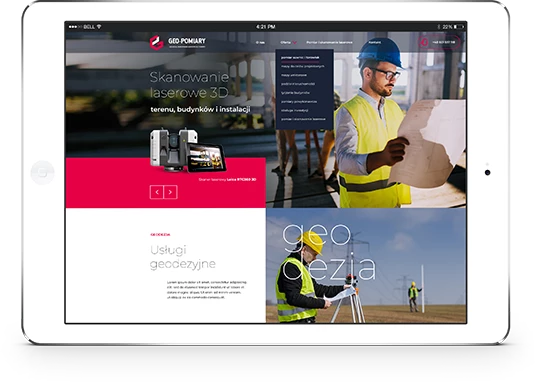
Task: Select the highlighted first Oferta dropdown entry
Action: click(x=300, y=58)
